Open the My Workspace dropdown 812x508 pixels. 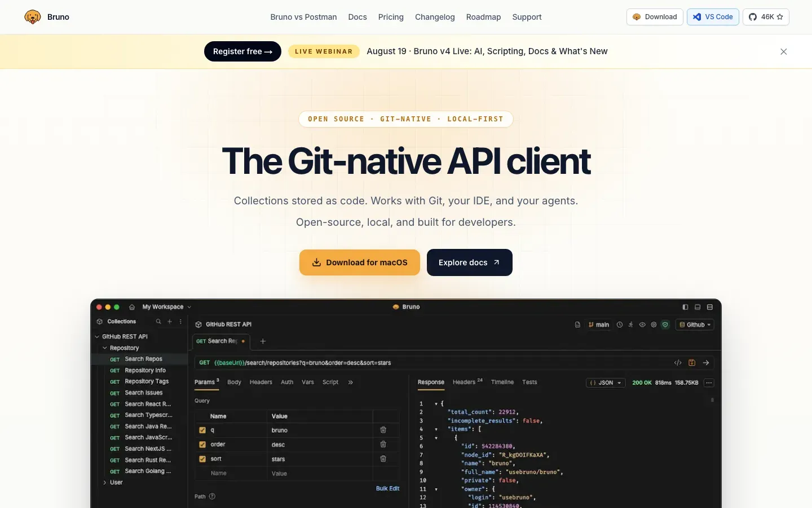coord(166,307)
